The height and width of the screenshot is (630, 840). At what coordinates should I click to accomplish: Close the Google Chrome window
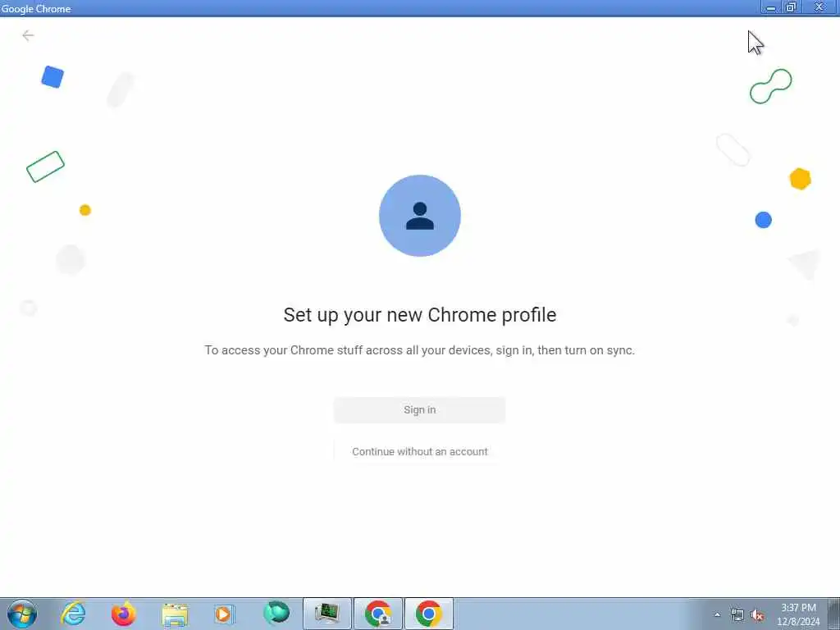819,7
